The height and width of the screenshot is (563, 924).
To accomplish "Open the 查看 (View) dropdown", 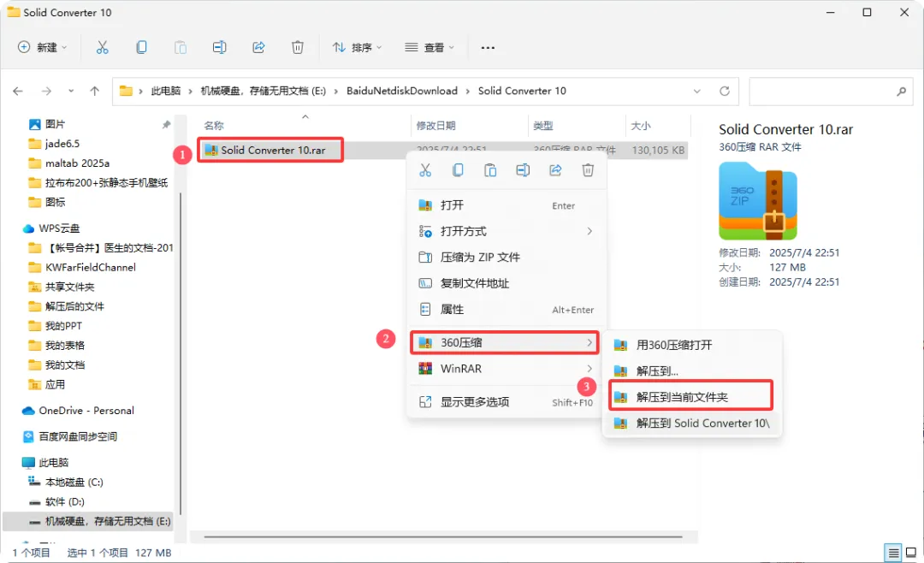I will tap(429, 48).
